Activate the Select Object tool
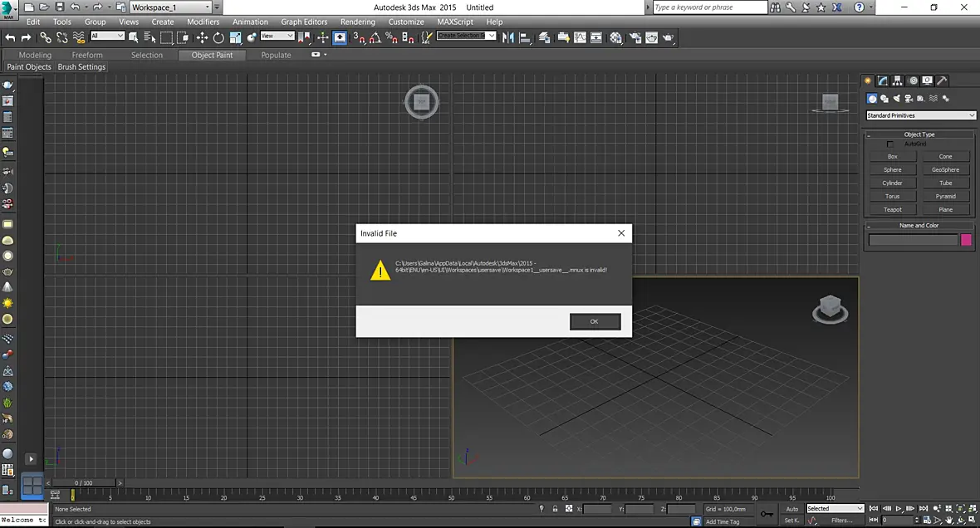Screen dimensions: 980x528 pos(133,37)
